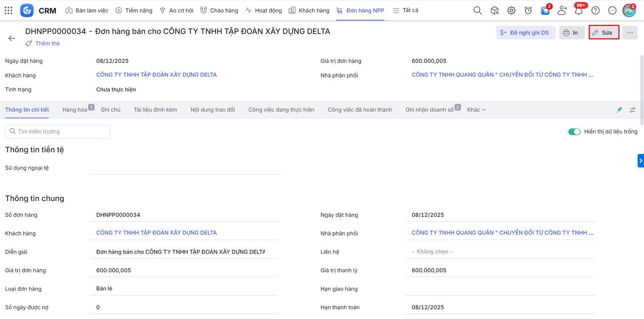
Task: Expand the Khác tab dropdown
Action: pyautogui.click(x=476, y=110)
